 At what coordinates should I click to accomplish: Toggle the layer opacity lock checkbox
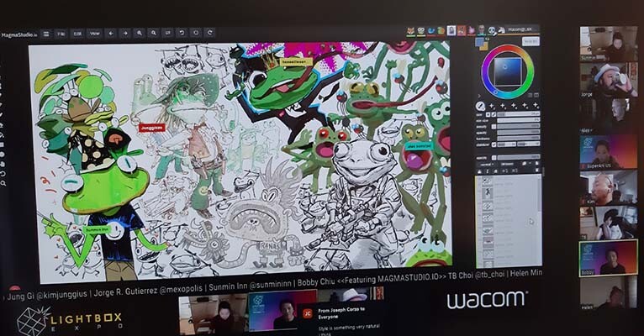click(494, 158)
